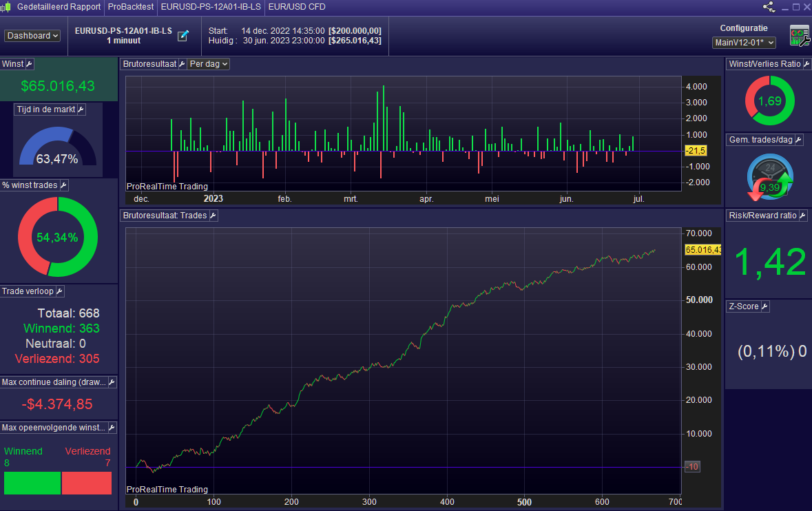Open wrench settings for Winst/Verlies Ratio

[x=806, y=64]
